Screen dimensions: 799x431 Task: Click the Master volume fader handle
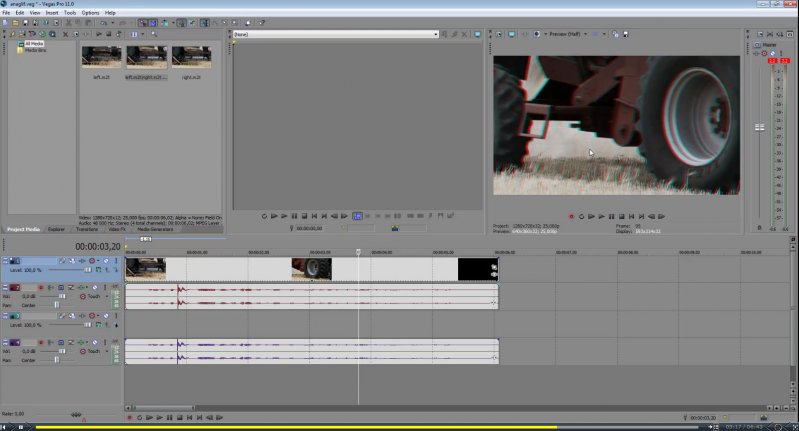760,127
